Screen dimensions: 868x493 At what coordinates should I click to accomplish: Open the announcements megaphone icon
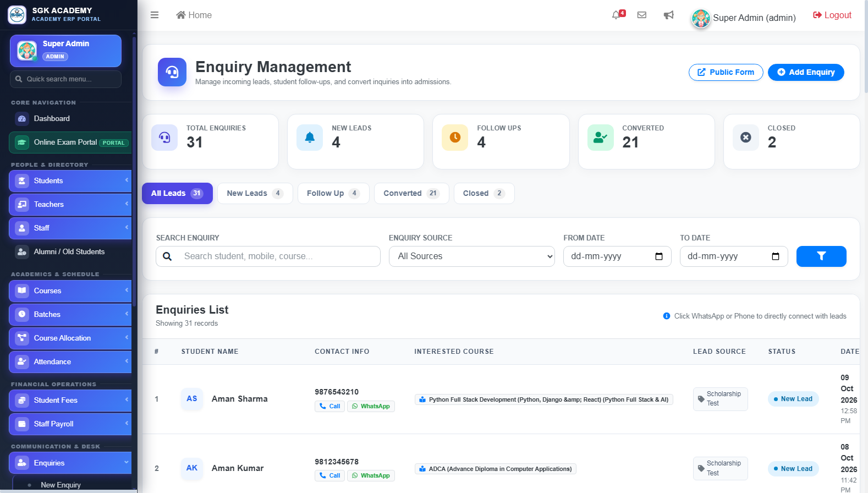click(669, 15)
